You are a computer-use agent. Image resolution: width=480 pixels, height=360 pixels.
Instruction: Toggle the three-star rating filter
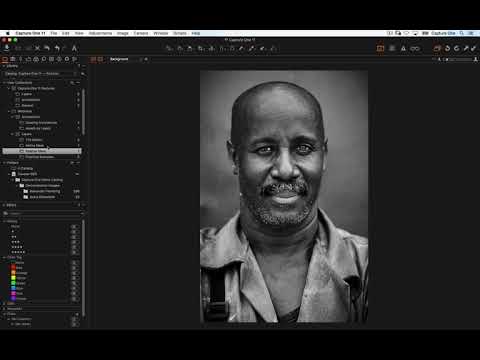(x=74, y=242)
